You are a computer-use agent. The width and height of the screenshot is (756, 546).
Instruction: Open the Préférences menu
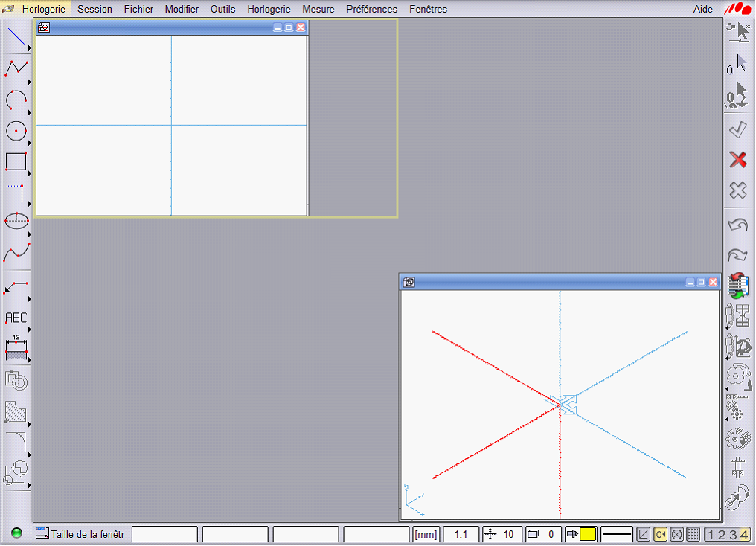click(371, 10)
